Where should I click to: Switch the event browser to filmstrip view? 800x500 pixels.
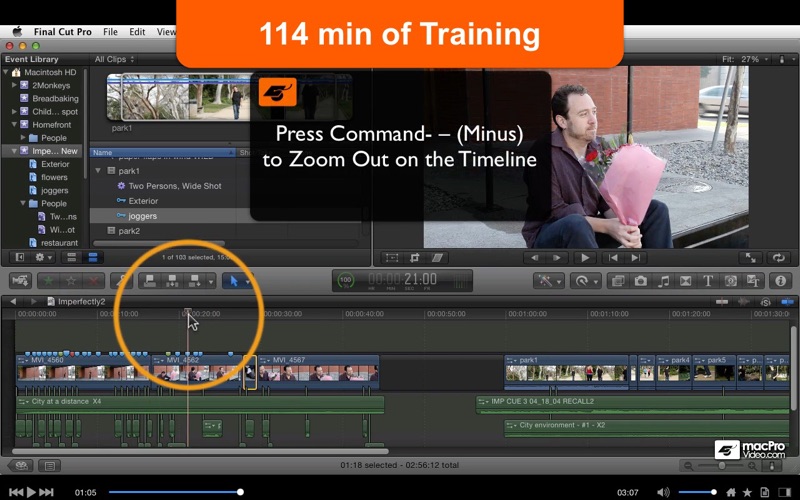71,257
